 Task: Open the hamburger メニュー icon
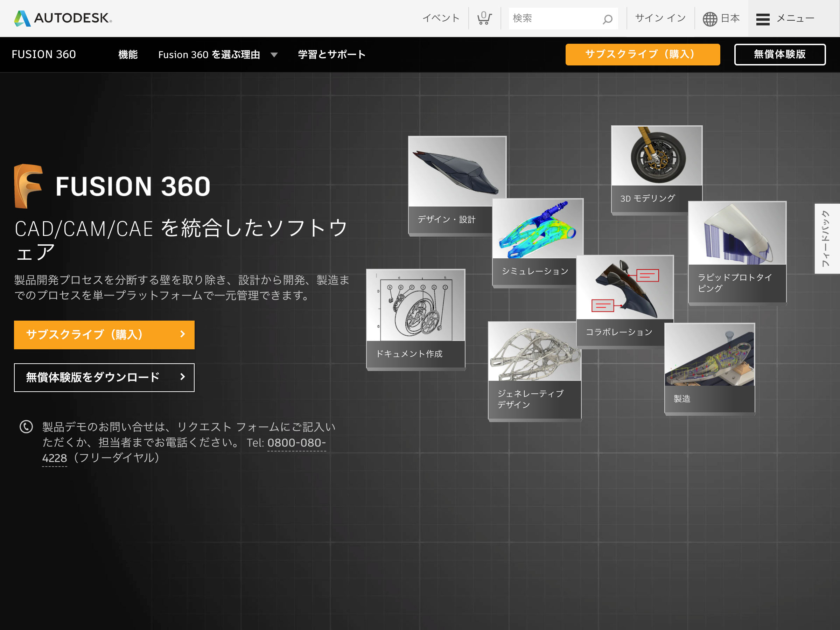tap(763, 19)
